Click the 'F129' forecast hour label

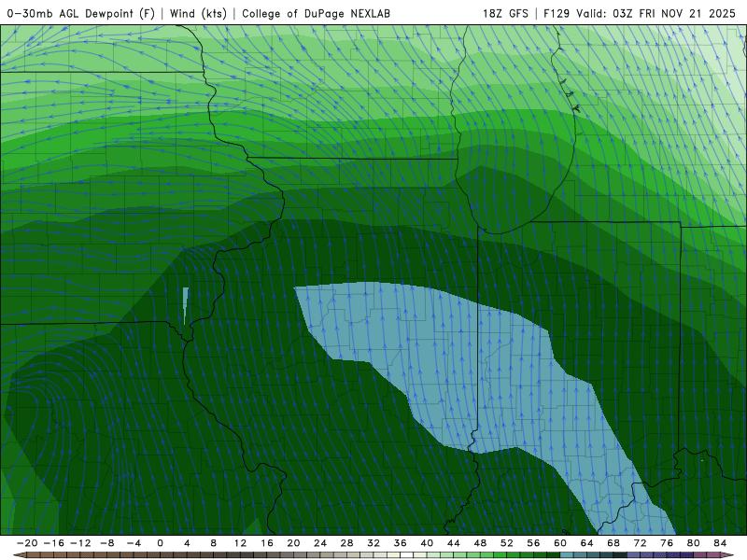tap(557, 13)
